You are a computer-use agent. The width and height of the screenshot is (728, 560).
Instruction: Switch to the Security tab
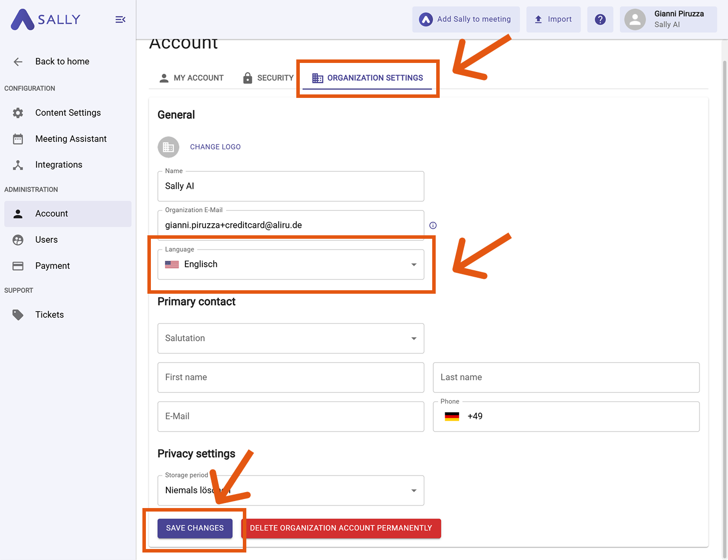pos(268,78)
